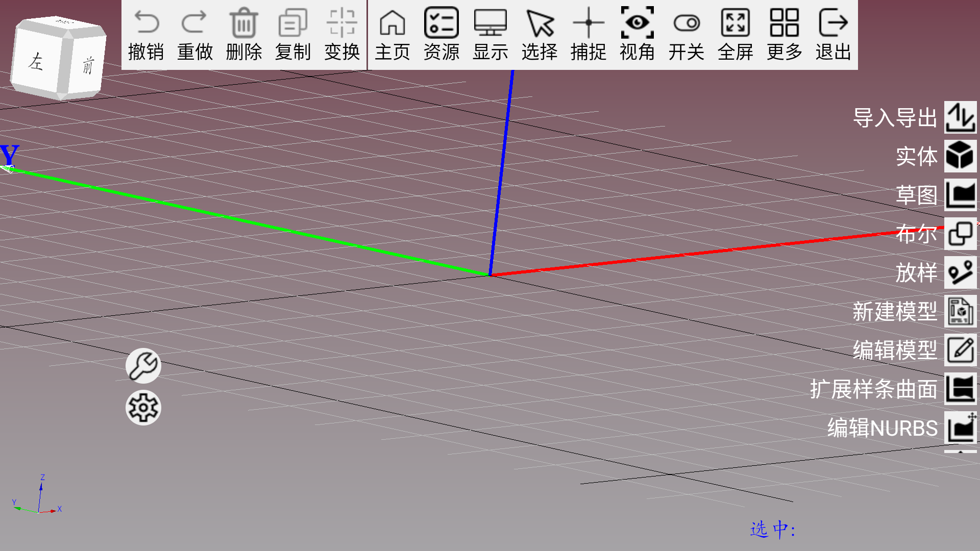Expand the More (更多) menu
This screenshot has width=980, height=551.
coord(784,23)
